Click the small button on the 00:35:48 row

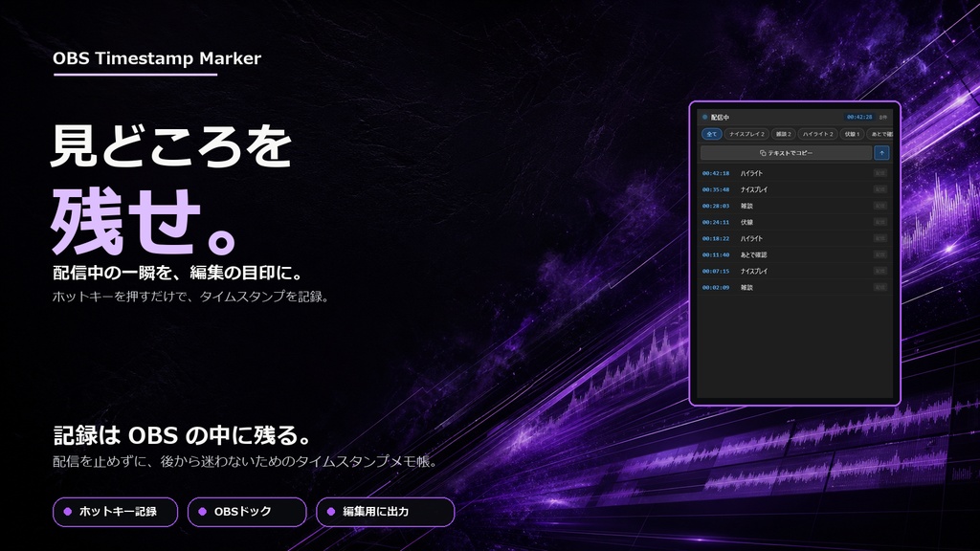click(880, 189)
